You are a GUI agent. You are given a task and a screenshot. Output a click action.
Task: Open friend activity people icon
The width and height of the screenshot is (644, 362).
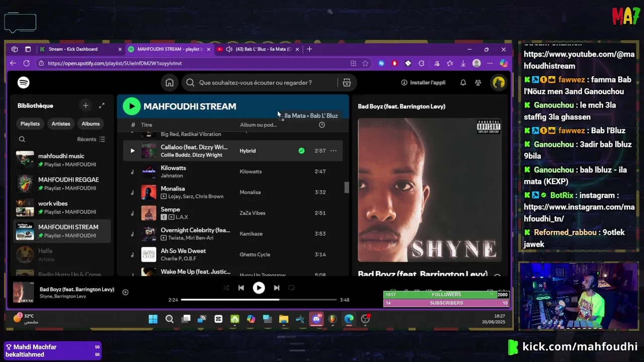coord(478,82)
